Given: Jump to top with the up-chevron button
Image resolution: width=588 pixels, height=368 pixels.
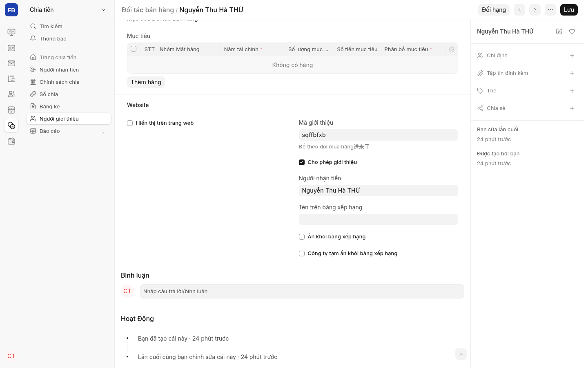Looking at the screenshot, I should point(461,354).
